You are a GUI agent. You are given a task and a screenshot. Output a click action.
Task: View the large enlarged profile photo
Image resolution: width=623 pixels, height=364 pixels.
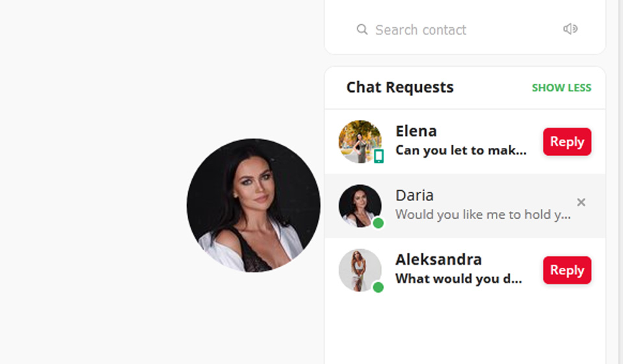pyautogui.click(x=253, y=205)
